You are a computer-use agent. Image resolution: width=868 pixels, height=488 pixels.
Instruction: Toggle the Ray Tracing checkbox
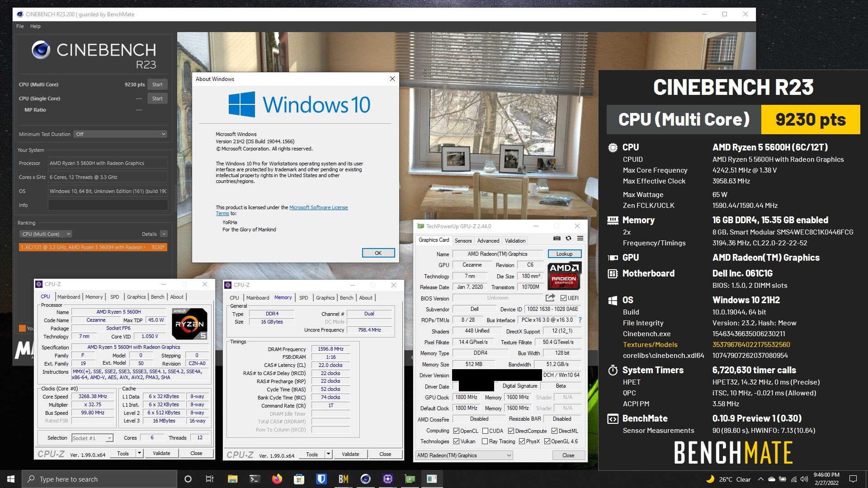pos(485,441)
